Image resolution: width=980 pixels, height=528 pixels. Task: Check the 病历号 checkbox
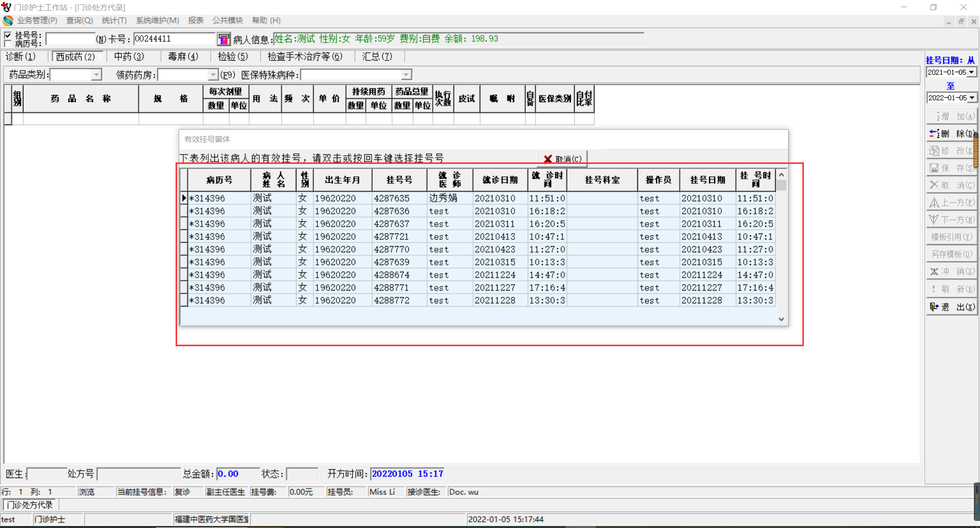coord(8,43)
